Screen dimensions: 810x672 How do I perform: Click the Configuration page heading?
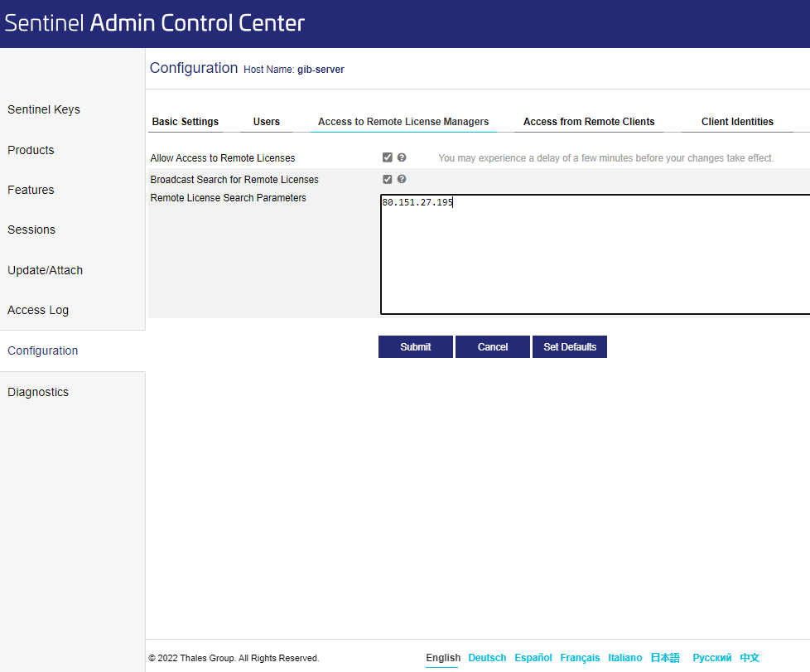(194, 68)
